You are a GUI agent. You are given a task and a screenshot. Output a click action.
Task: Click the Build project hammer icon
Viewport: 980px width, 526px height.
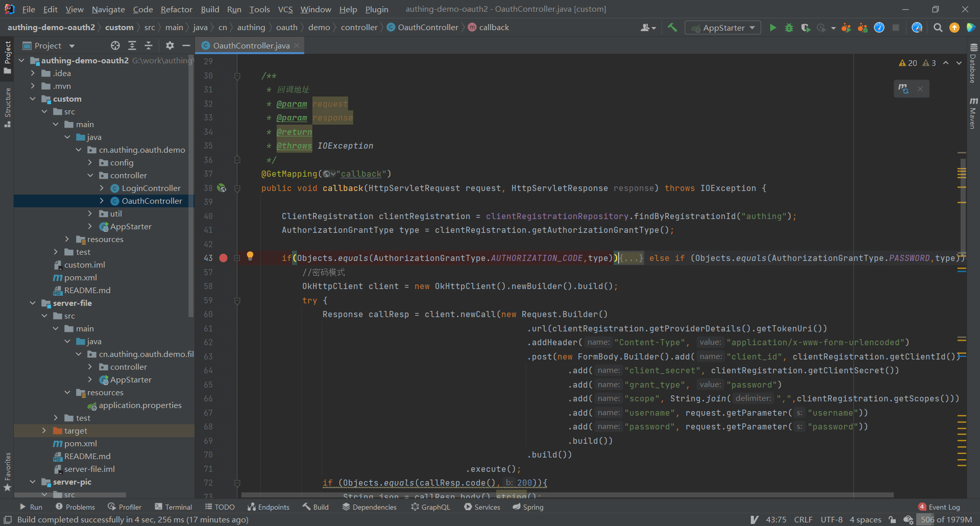[672, 28]
